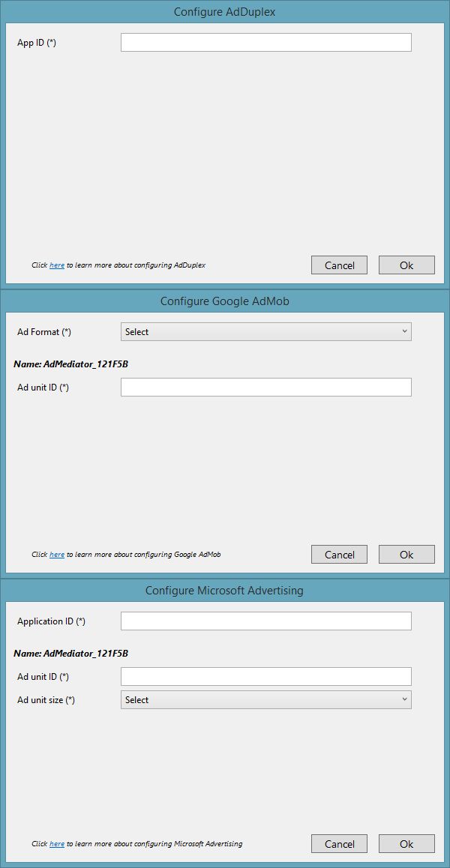
Task: Confirm AdDuplex configuration with Ok
Action: pyautogui.click(x=406, y=265)
